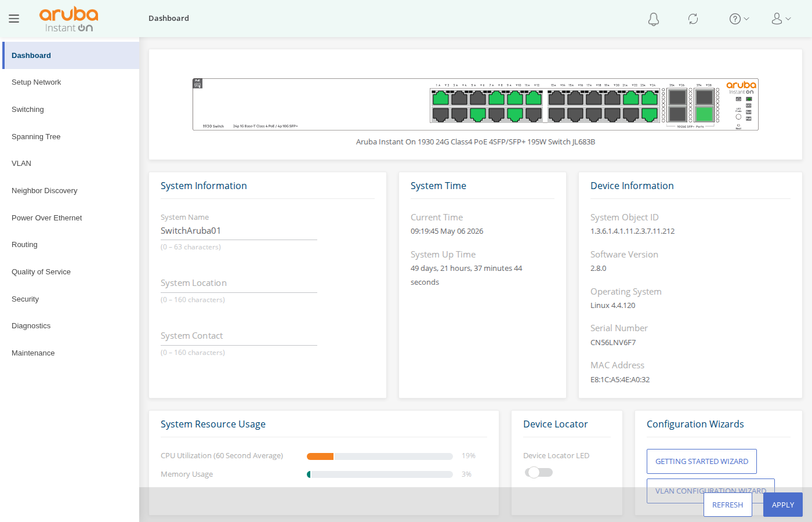Image resolution: width=812 pixels, height=522 pixels.
Task: Click the Refresh button
Action: [x=728, y=505]
